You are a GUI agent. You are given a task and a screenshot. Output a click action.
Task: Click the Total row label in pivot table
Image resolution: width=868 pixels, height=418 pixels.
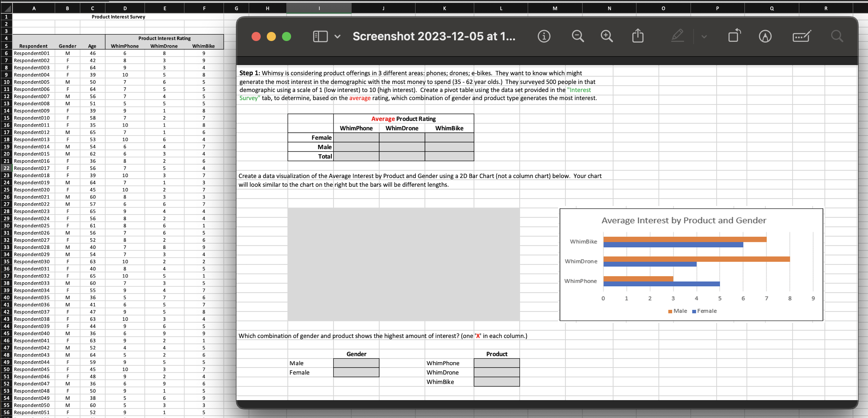tap(325, 156)
